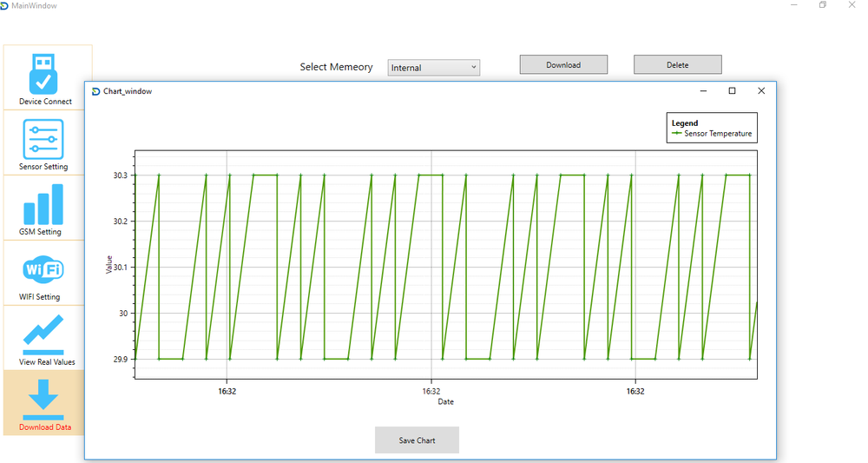The height and width of the screenshot is (463, 868).
Task: Open the WIFI Setting icon
Action: pyautogui.click(x=43, y=270)
